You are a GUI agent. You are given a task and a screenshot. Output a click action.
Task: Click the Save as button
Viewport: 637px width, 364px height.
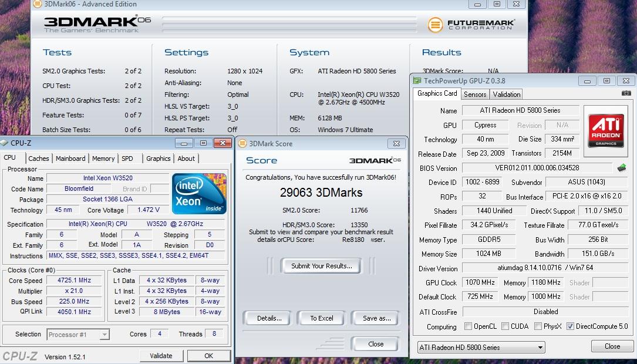click(x=376, y=318)
